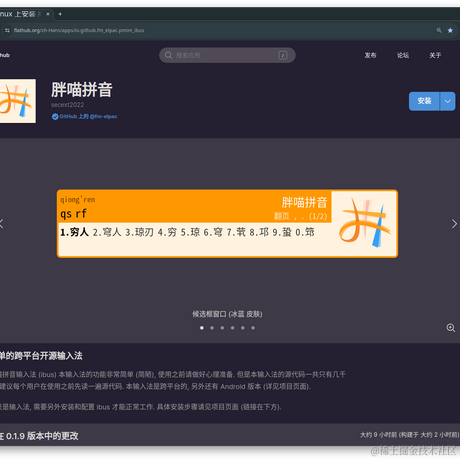Select the fourth carousel dot
Image resolution: width=460 pixels, height=460 pixels.
tap(232, 328)
